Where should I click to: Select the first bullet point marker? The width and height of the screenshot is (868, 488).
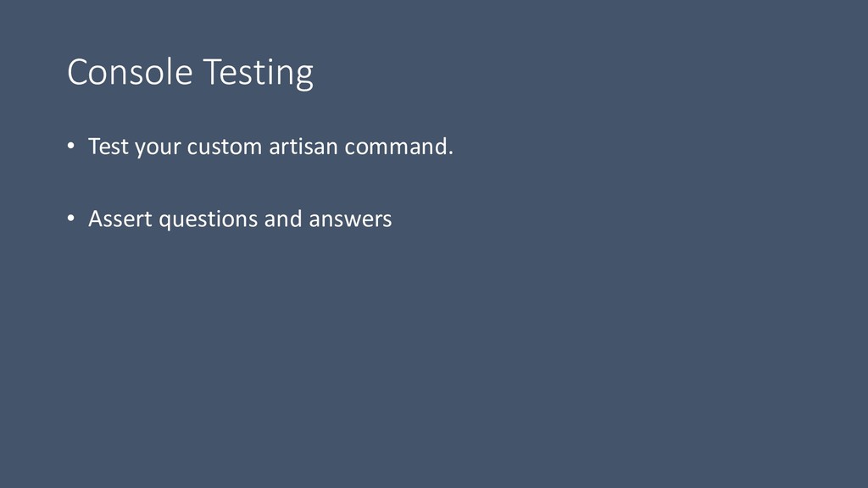click(72, 148)
